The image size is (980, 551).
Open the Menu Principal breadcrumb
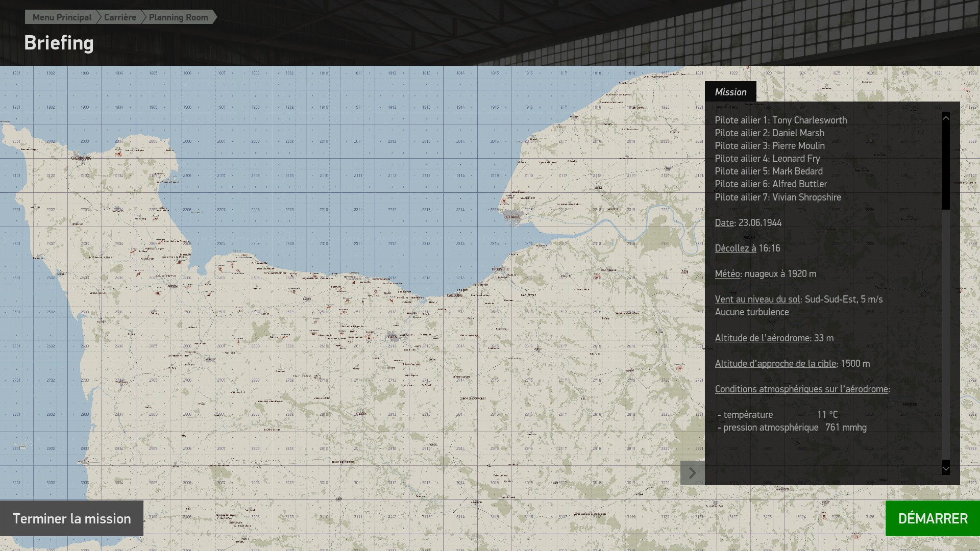(62, 17)
